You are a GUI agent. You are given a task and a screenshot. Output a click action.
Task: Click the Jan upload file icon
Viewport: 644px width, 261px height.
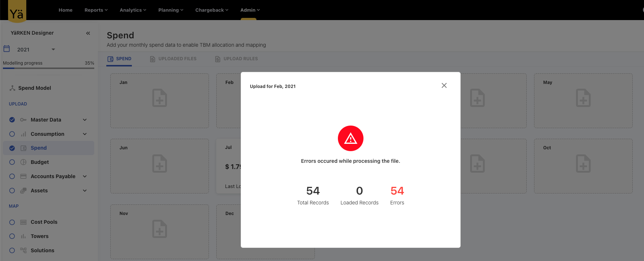coord(160,98)
